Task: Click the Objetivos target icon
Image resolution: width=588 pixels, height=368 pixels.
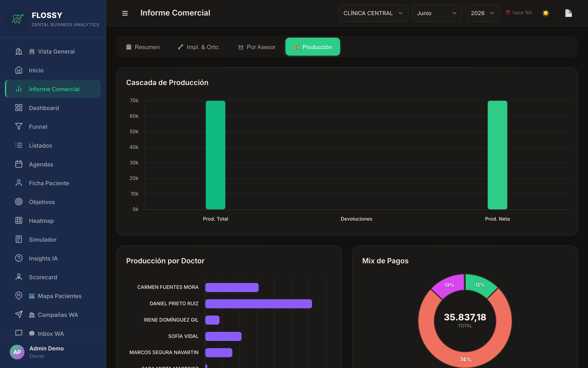Action: [x=19, y=202]
